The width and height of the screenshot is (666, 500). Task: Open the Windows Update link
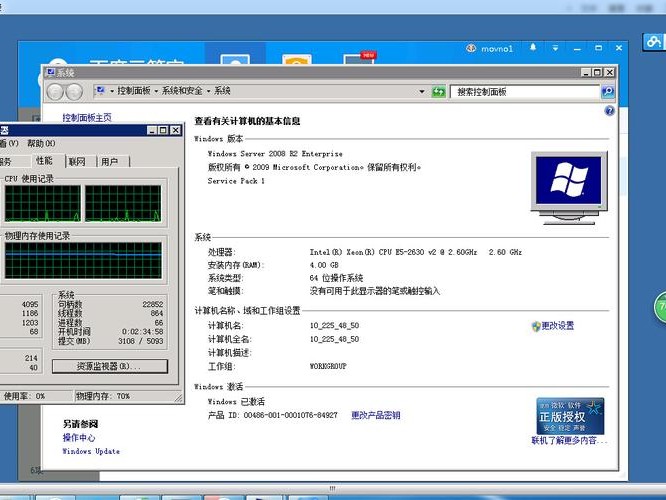point(91,451)
